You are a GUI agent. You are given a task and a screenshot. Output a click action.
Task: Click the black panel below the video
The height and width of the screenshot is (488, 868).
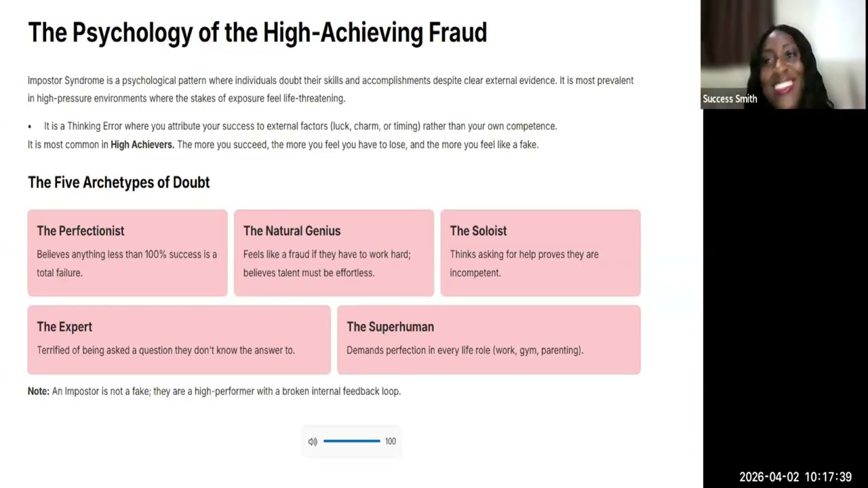pos(784,285)
